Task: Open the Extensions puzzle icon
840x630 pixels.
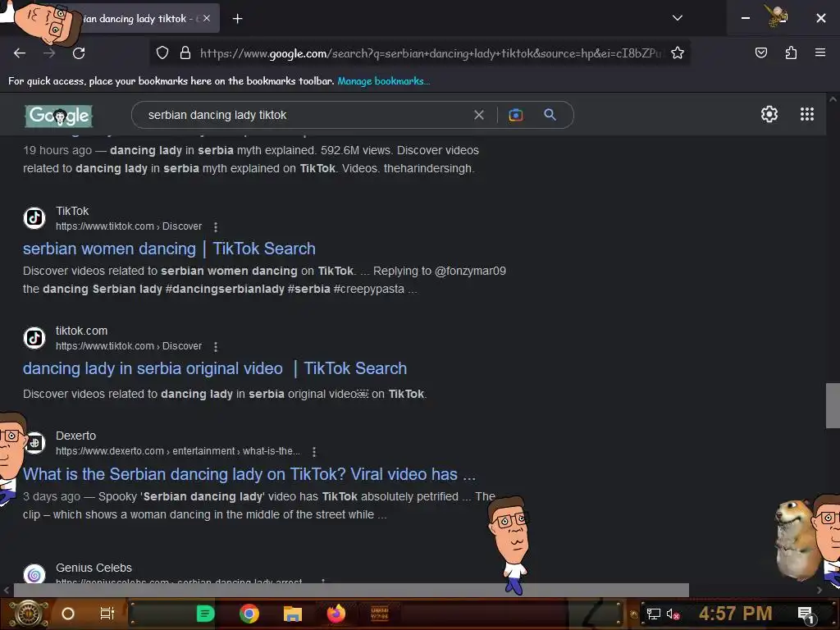Action: 791,52
